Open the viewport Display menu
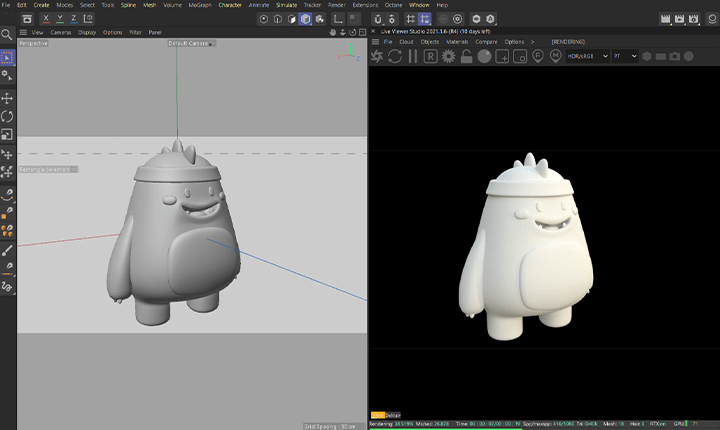This screenshot has width=720, height=430. [x=87, y=32]
